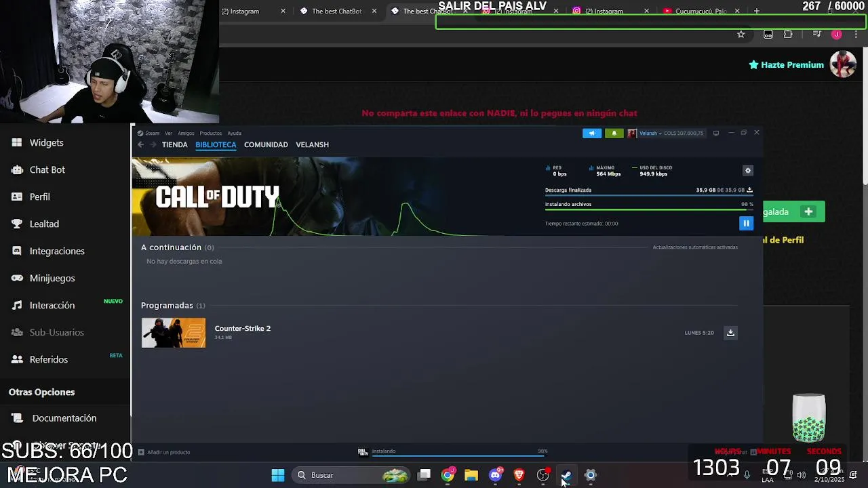Open a new browser tab
The width and height of the screenshot is (868, 488).
757,11
